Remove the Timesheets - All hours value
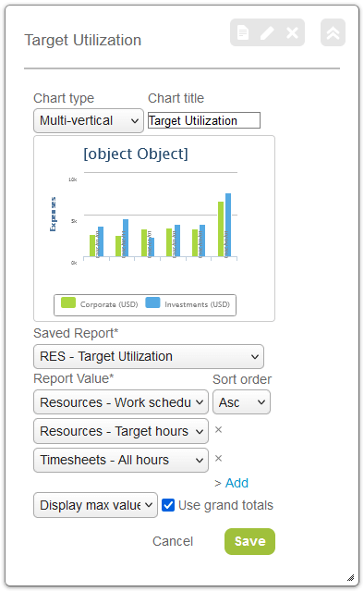The width and height of the screenshot is (364, 592). (x=218, y=459)
